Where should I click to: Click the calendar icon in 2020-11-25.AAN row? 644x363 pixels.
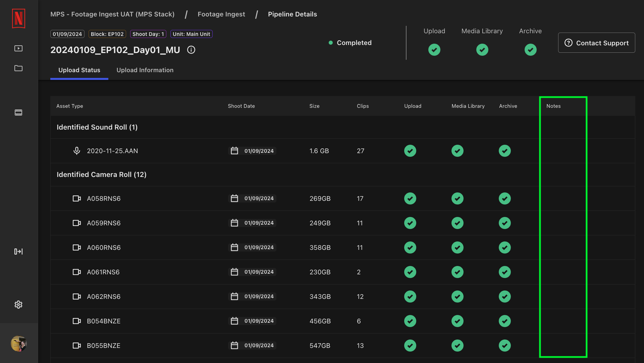234,151
